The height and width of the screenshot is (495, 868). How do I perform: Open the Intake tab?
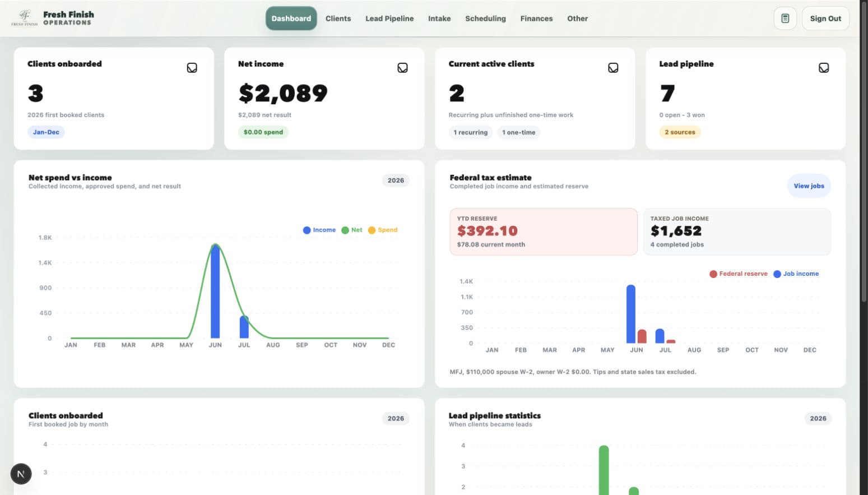[439, 18]
